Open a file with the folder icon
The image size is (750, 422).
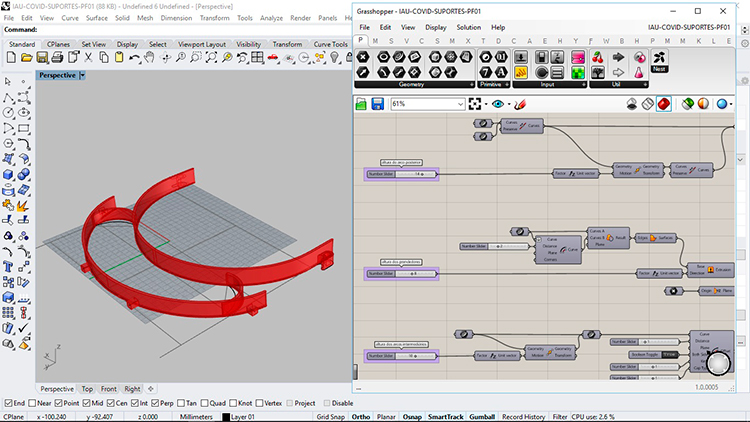26,58
